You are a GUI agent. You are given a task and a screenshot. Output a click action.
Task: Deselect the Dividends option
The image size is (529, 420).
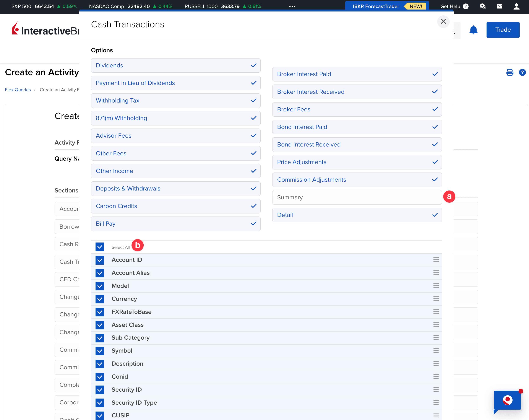176,65
